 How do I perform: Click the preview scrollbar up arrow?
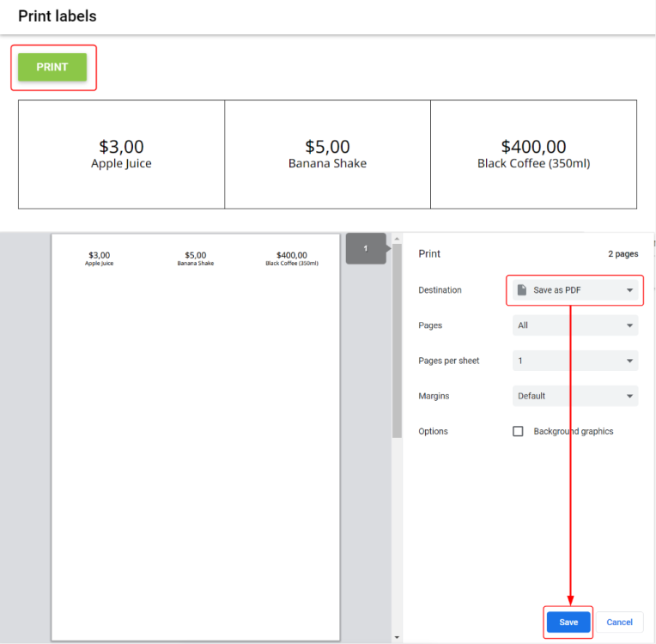click(x=397, y=238)
